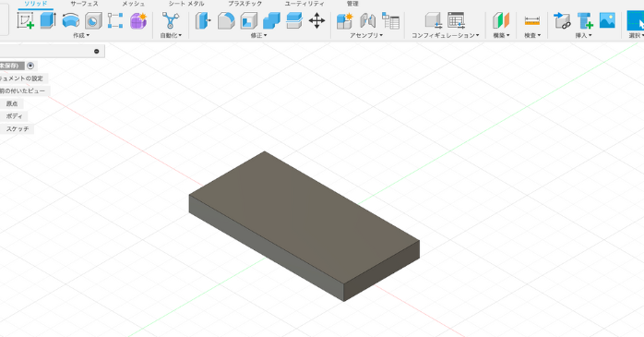Click the Configure model icon
The width and height of the screenshot is (644, 337).
click(x=433, y=20)
